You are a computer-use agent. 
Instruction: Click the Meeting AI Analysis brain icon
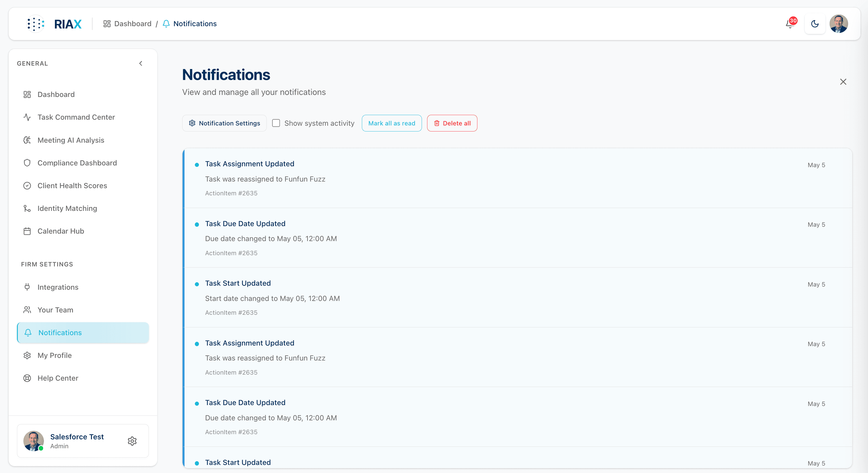point(27,140)
